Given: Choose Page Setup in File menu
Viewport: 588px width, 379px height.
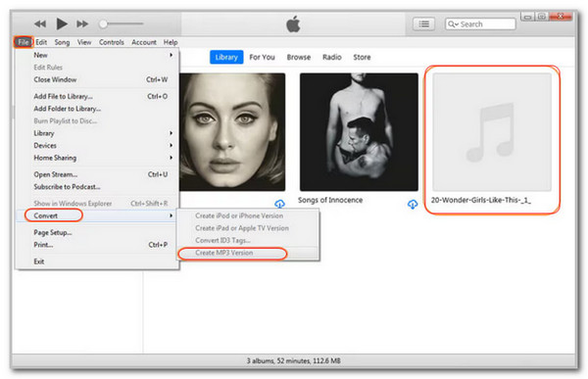Looking at the screenshot, I should (97, 232).
